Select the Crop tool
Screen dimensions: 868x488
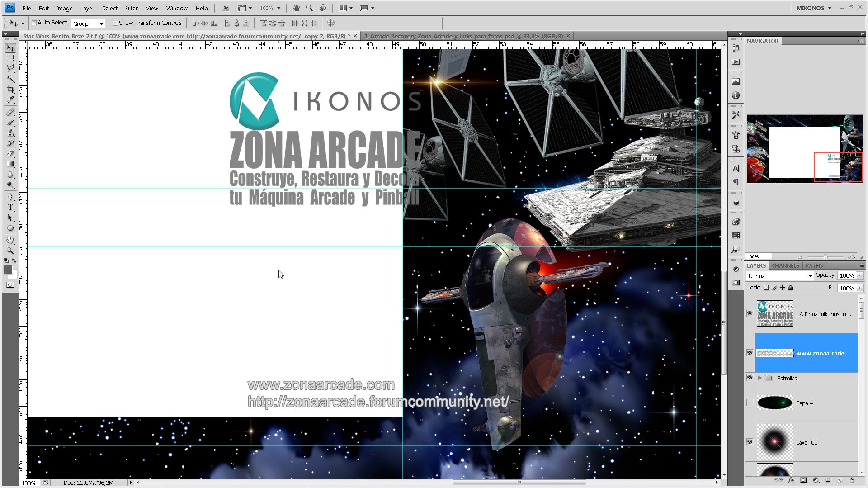pyautogui.click(x=10, y=89)
